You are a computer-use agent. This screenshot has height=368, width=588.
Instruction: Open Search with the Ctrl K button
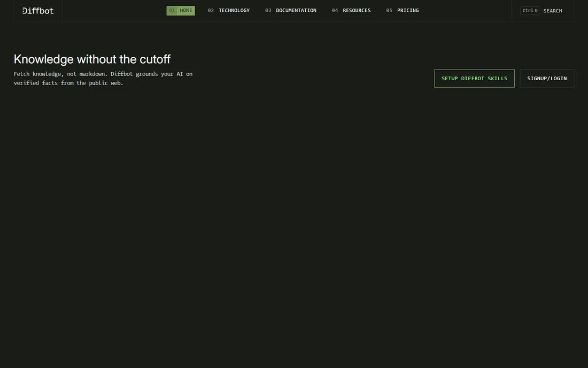coord(541,11)
